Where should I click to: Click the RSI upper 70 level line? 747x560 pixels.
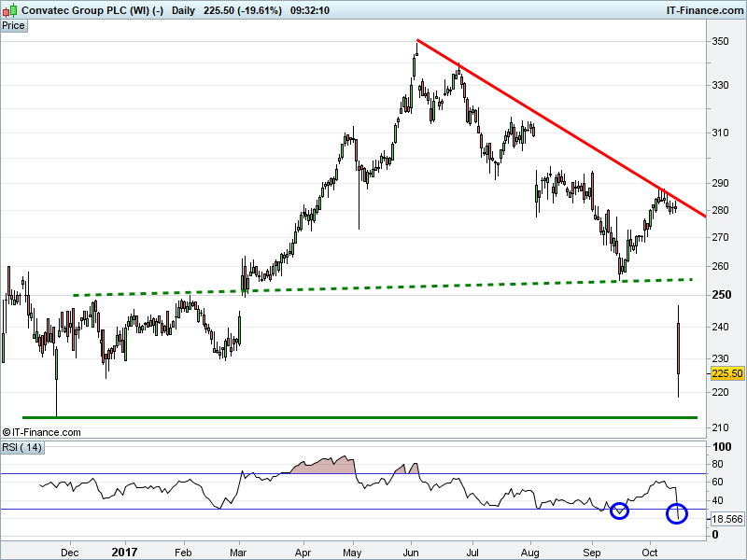click(x=353, y=474)
